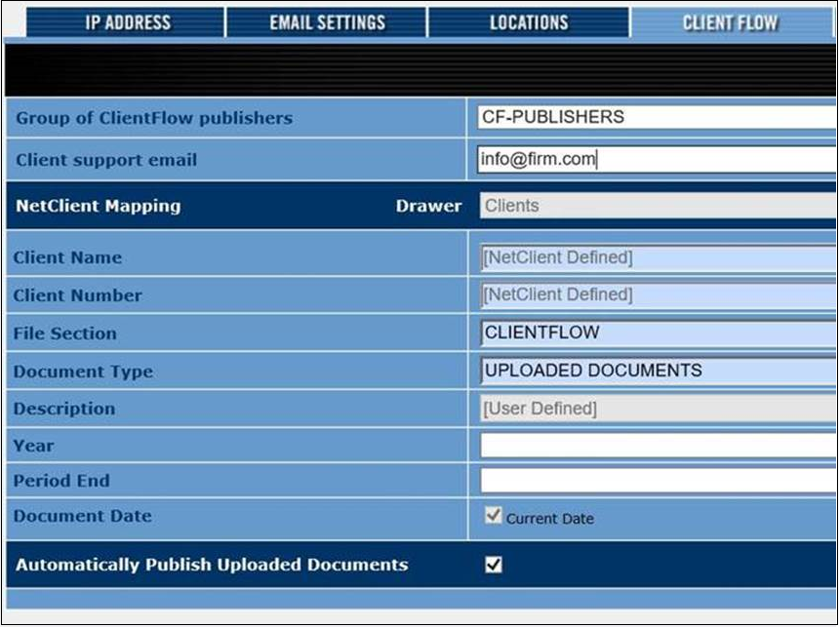Click the NetClient Mapping section header
The height and width of the screenshot is (627, 840).
pyautogui.click(x=99, y=206)
